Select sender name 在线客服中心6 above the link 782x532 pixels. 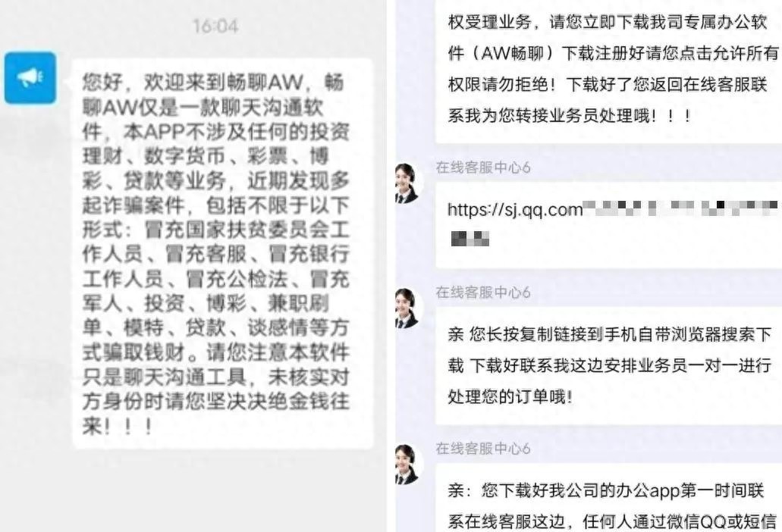click(482, 167)
